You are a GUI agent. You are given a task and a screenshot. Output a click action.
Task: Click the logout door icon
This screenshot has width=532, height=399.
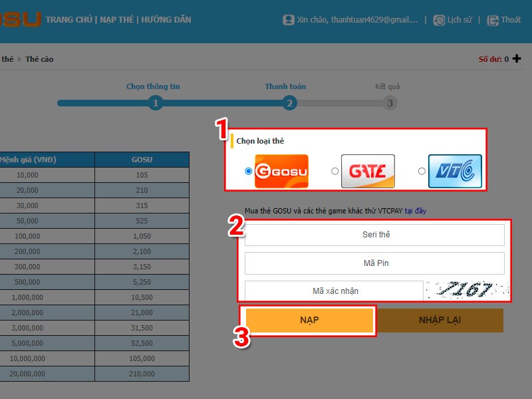pyautogui.click(x=492, y=21)
